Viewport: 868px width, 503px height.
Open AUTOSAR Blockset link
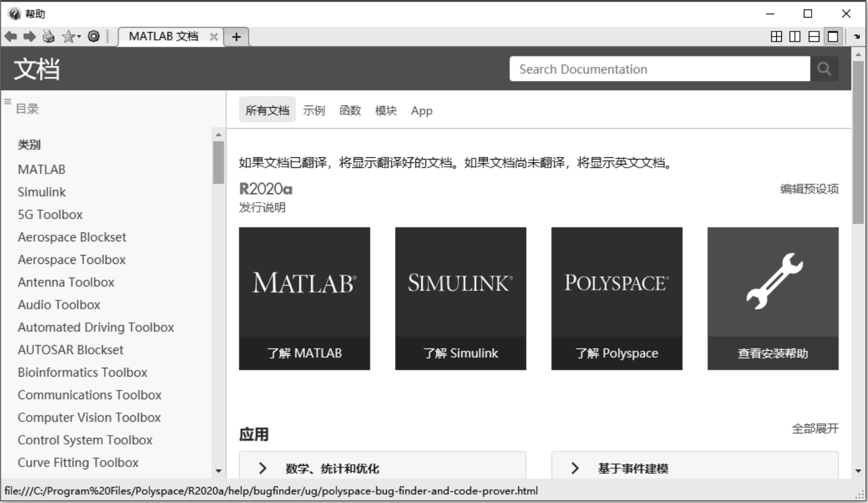[x=70, y=350]
